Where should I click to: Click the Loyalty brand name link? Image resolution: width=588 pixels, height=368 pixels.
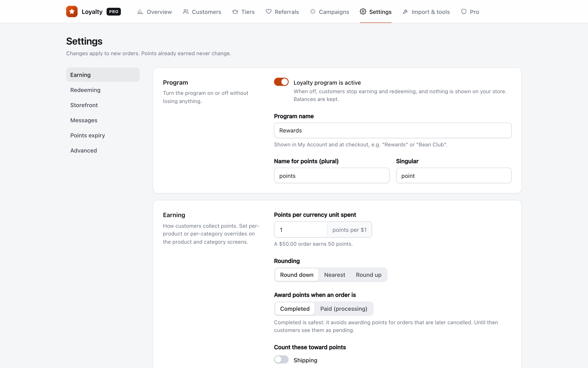[x=92, y=12]
